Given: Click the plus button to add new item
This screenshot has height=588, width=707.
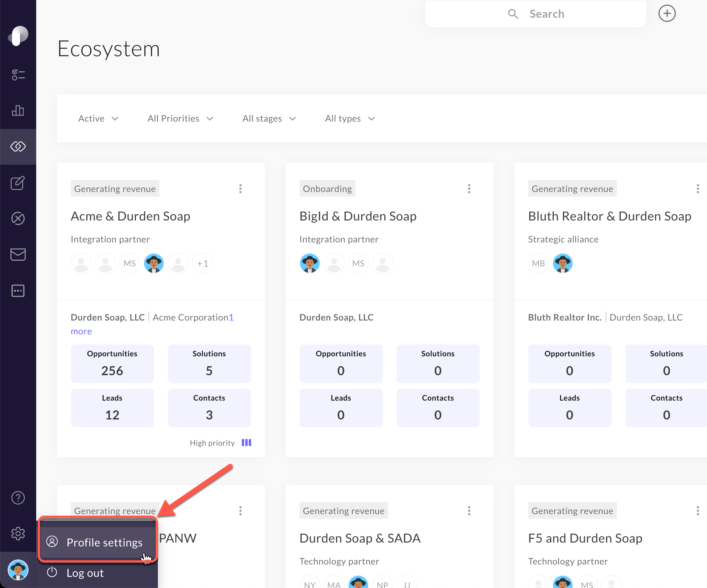Looking at the screenshot, I should point(667,13).
